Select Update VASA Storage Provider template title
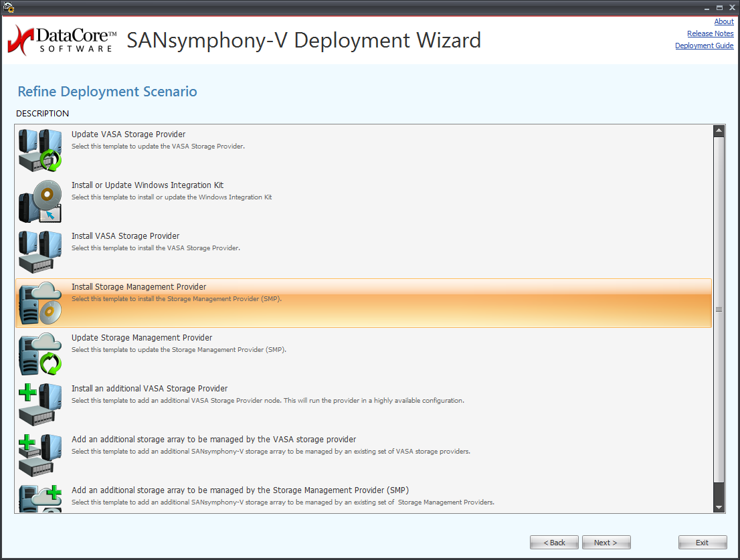This screenshot has height=560, width=740. point(128,134)
